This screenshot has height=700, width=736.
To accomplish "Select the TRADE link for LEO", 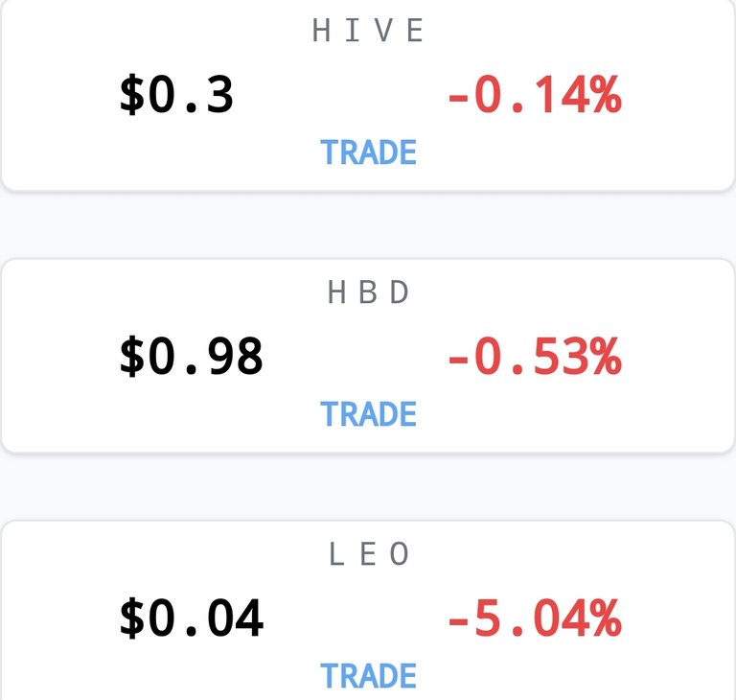I will [368, 676].
